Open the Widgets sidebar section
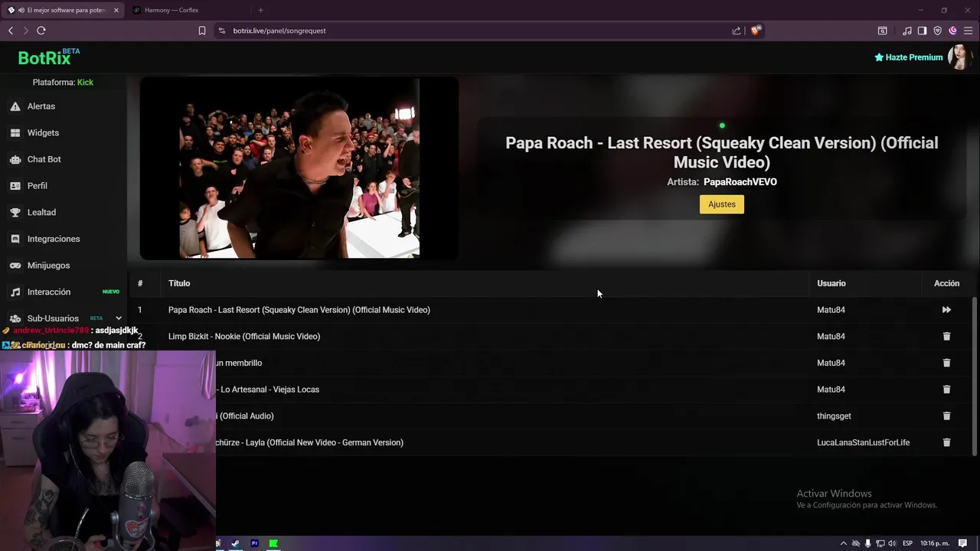This screenshot has width=980, height=551. pos(43,132)
